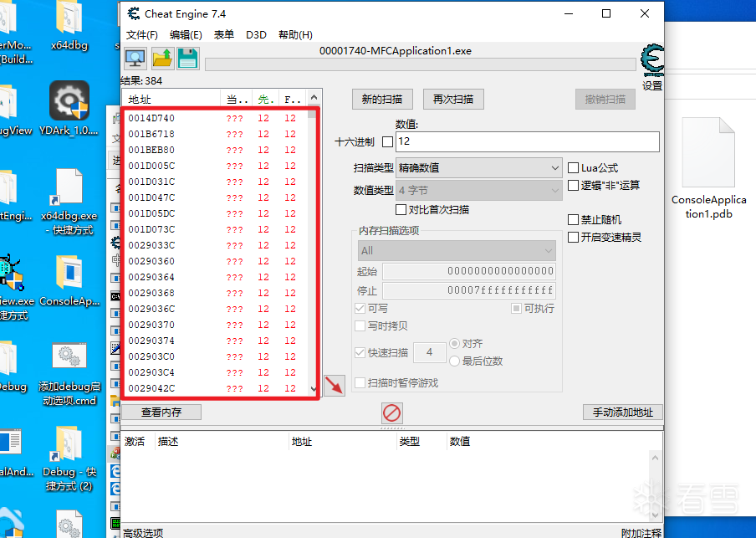Viewport: 756px width, 538px height.
Task: Open the x64dbg desktop folder
Action: pyautogui.click(x=69, y=27)
